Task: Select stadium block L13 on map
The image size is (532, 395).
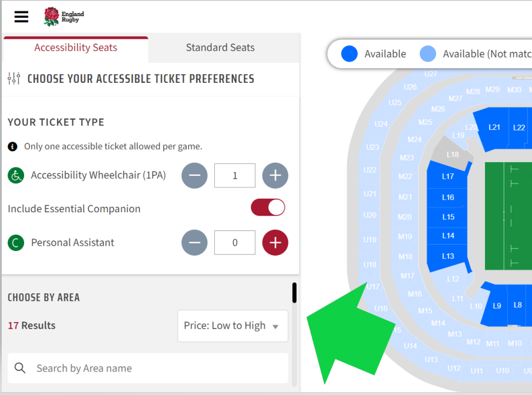Action: point(447,256)
